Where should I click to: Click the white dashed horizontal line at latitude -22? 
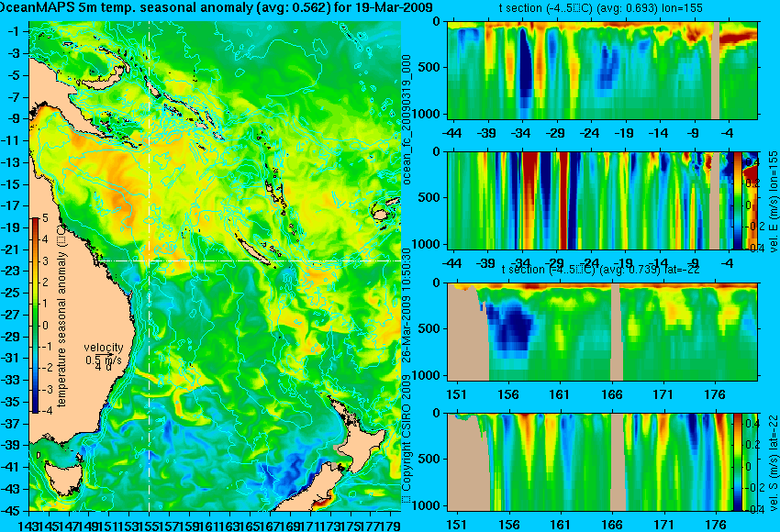click(251, 260)
